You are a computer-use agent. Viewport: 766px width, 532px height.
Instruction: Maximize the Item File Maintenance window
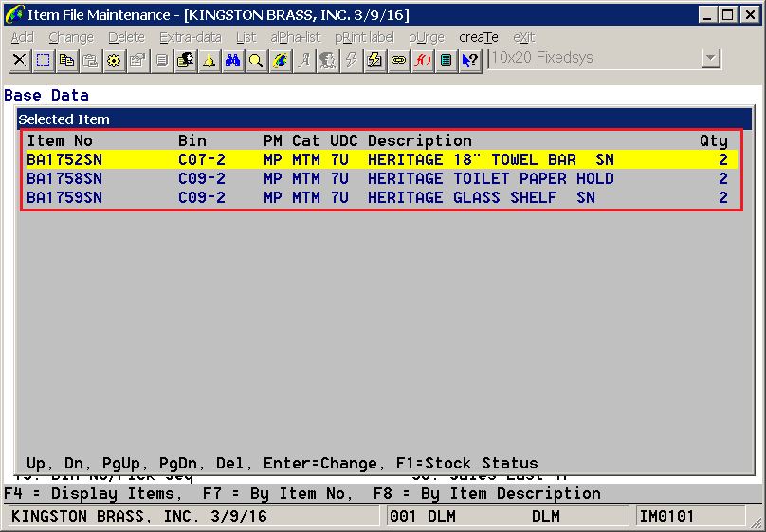728,14
